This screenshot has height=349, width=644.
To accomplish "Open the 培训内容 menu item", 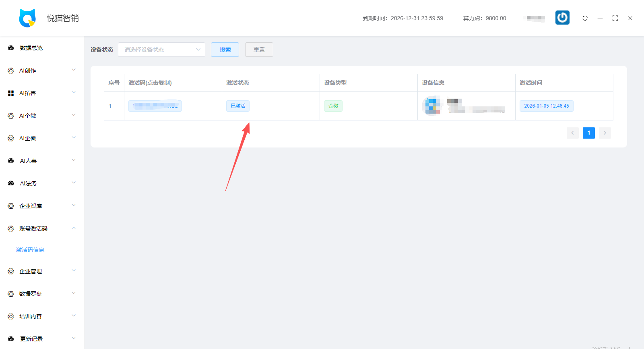I will [31, 316].
